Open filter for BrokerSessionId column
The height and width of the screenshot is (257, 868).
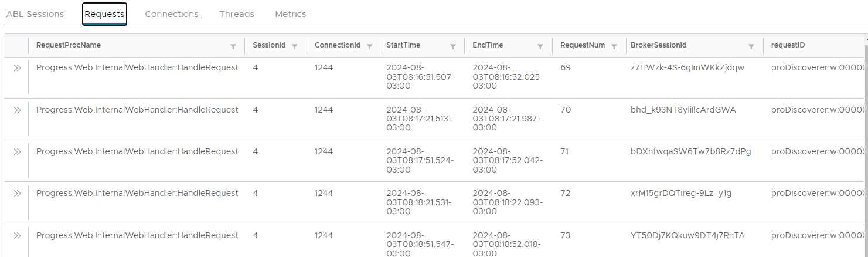(x=751, y=46)
